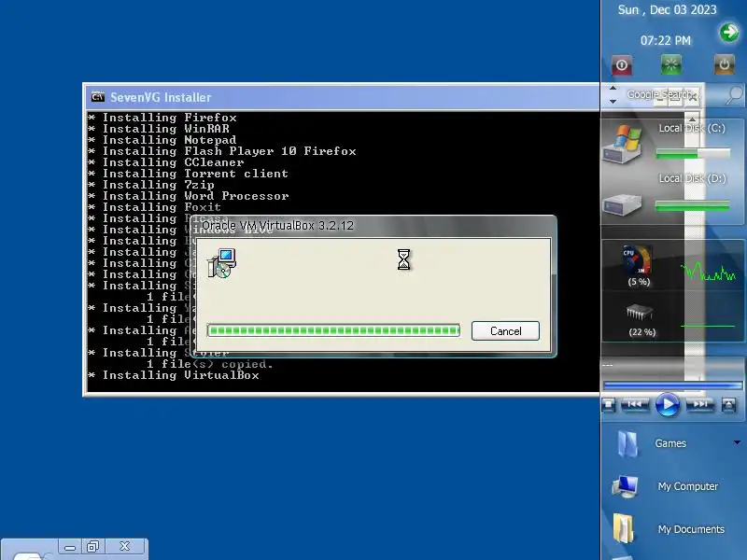Screen dimensions: 747x560
Task: Open the Games folder icon
Action: pos(627,444)
